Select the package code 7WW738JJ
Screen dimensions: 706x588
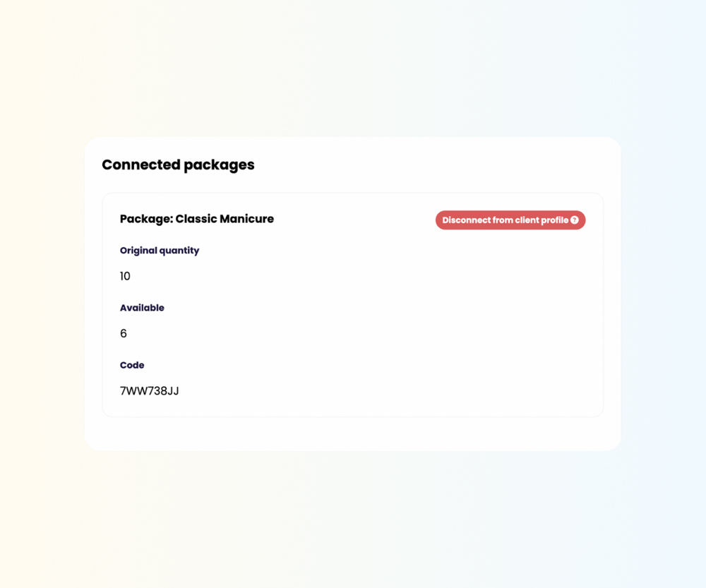149,390
